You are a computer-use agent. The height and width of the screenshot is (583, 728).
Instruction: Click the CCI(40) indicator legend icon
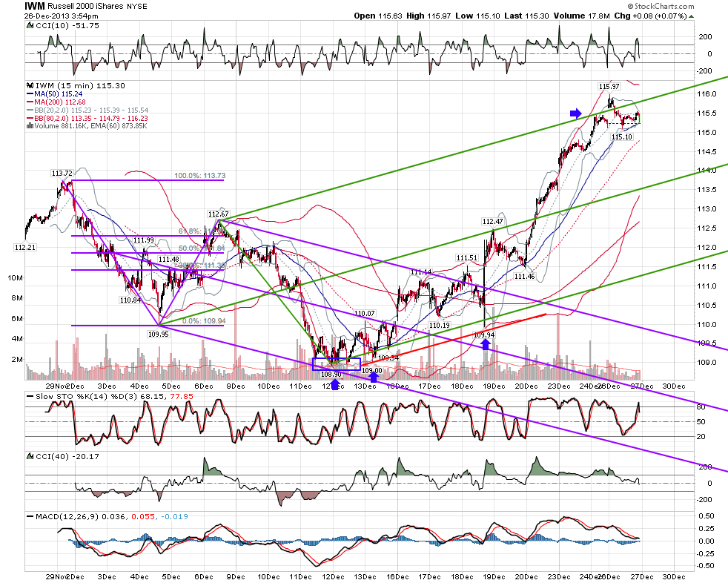[30, 457]
